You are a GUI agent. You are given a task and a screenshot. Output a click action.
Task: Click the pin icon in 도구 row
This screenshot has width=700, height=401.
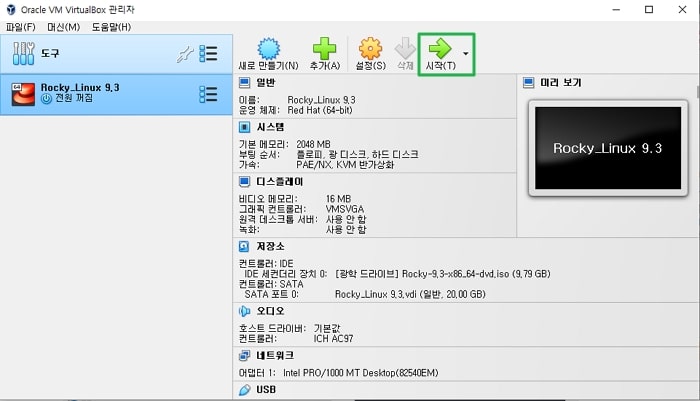pyautogui.click(x=185, y=54)
